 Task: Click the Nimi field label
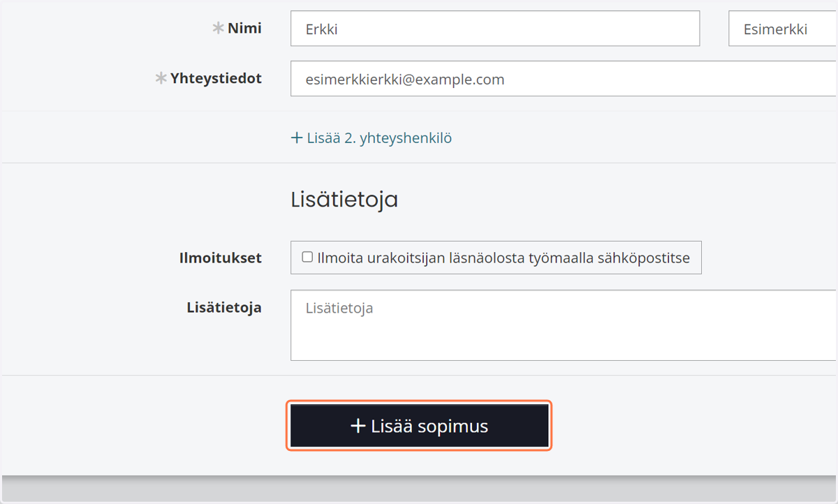click(244, 29)
